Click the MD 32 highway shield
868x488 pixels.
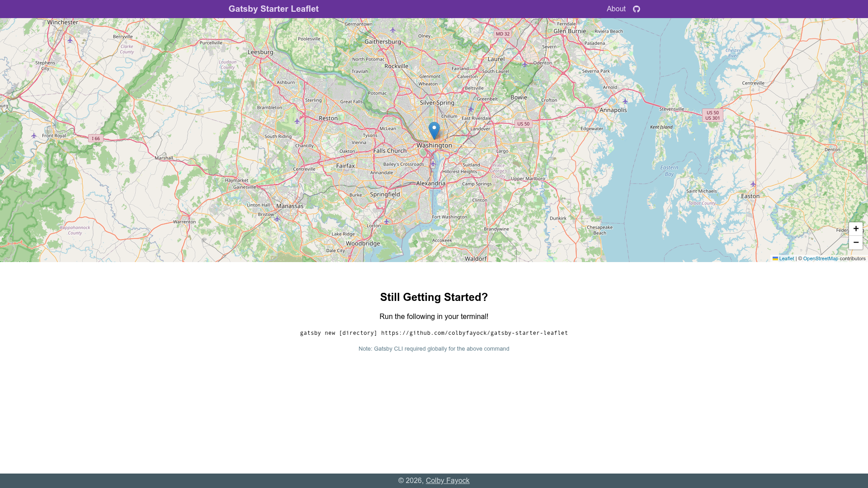pyautogui.click(x=502, y=34)
